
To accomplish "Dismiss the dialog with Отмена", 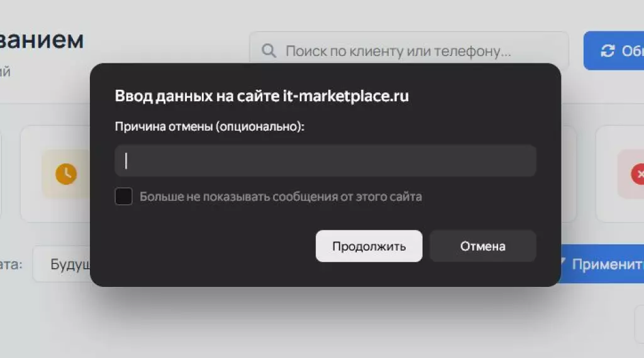I will point(482,246).
